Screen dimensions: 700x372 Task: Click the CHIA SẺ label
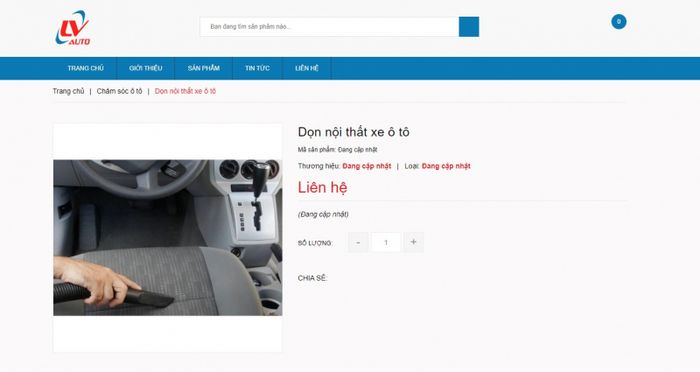[312, 278]
